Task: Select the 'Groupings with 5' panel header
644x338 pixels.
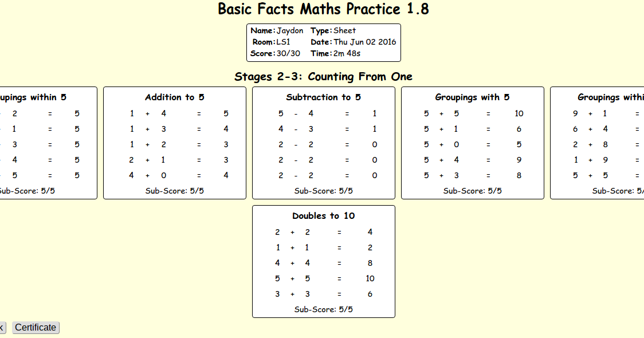Action: pyautogui.click(x=472, y=97)
